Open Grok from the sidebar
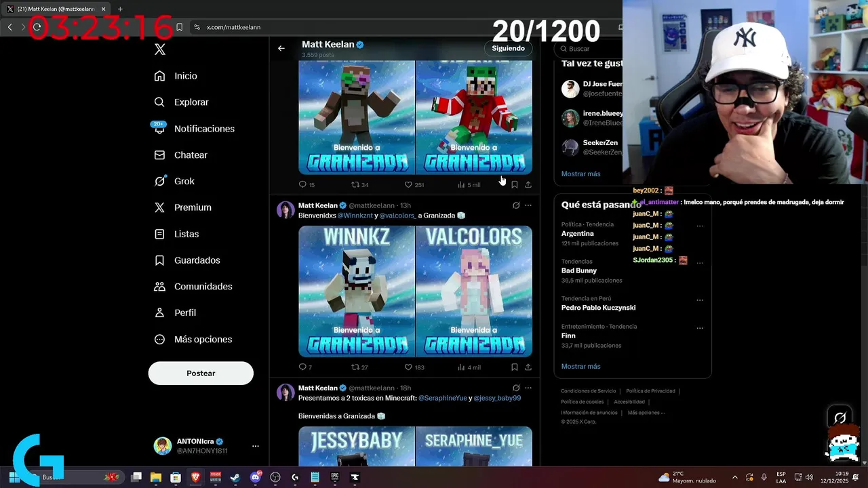The image size is (868, 488). pyautogui.click(x=174, y=181)
